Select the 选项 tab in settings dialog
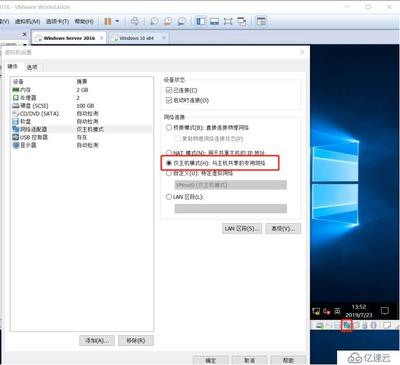400x365 pixels. (32, 67)
